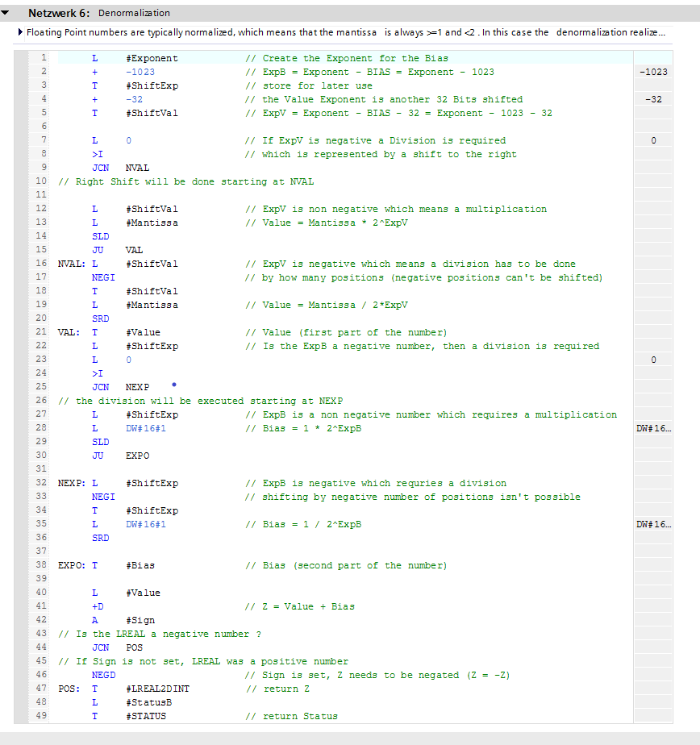Viewport: 700px width, 745px height.
Task: Click the blue dot marker on line 25
Action: coord(173,385)
